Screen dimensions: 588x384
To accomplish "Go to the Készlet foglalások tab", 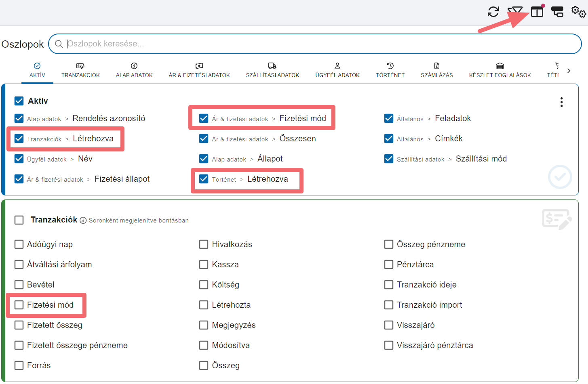I will 499,70.
